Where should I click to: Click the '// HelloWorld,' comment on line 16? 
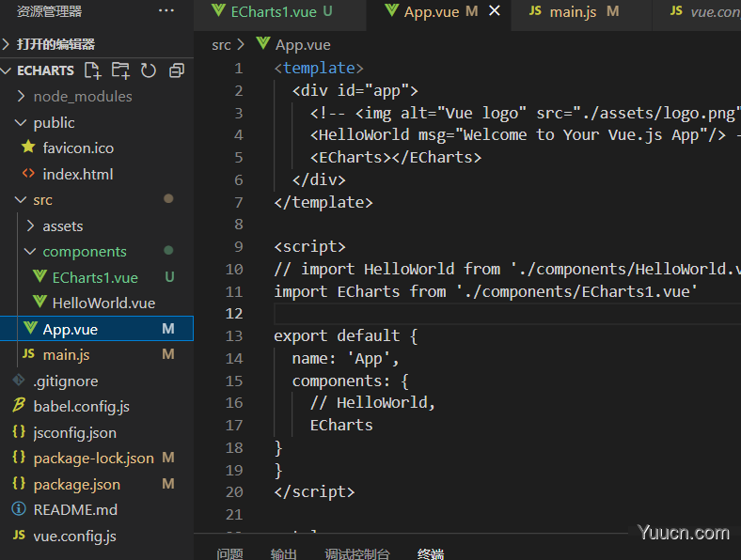pos(372,402)
